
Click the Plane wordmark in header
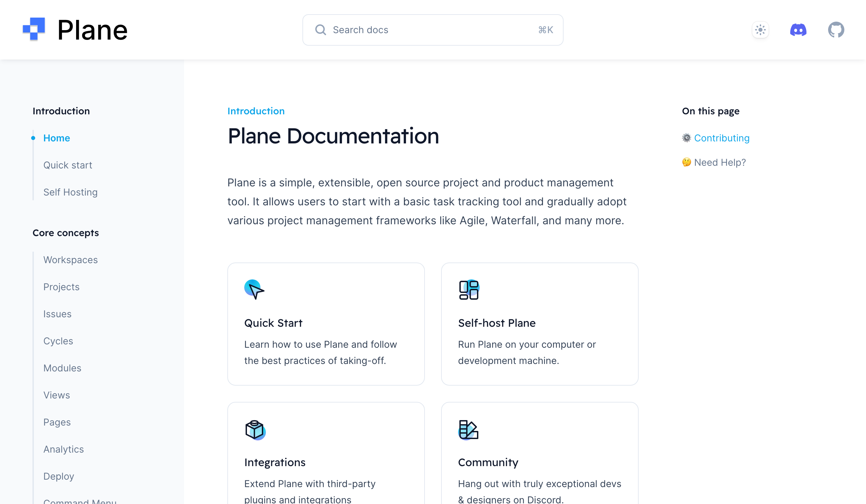(92, 30)
